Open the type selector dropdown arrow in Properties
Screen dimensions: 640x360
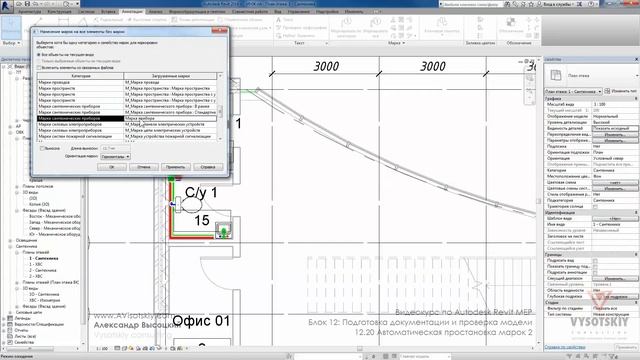tap(637, 76)
